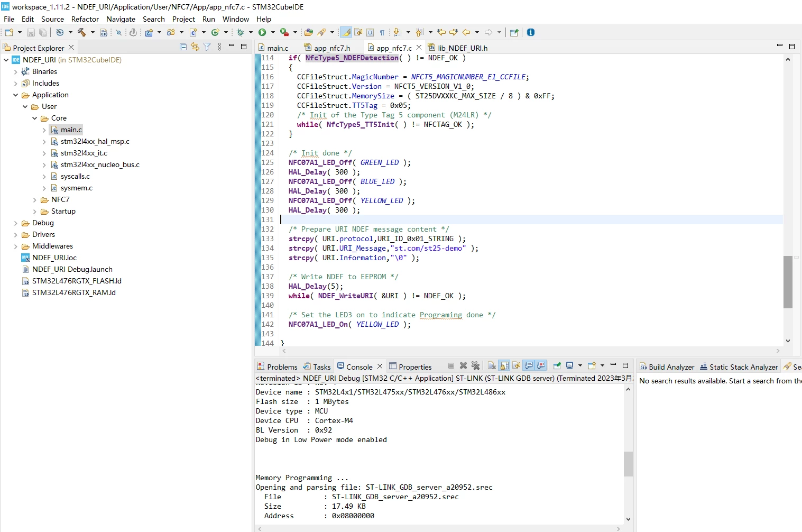Click the External Tools run icon
802x532 pixels.
284,32
